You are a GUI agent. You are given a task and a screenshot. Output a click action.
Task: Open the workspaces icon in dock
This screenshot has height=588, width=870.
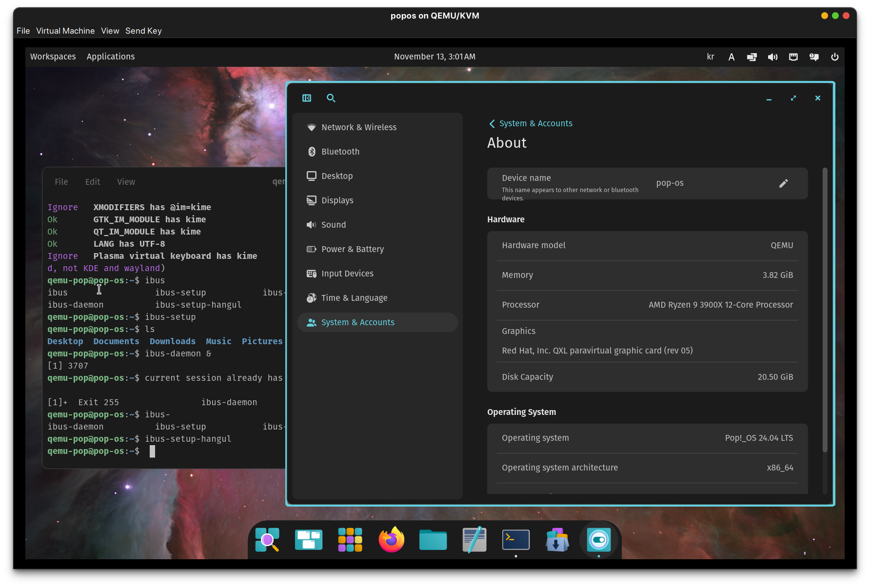[309, 540]
